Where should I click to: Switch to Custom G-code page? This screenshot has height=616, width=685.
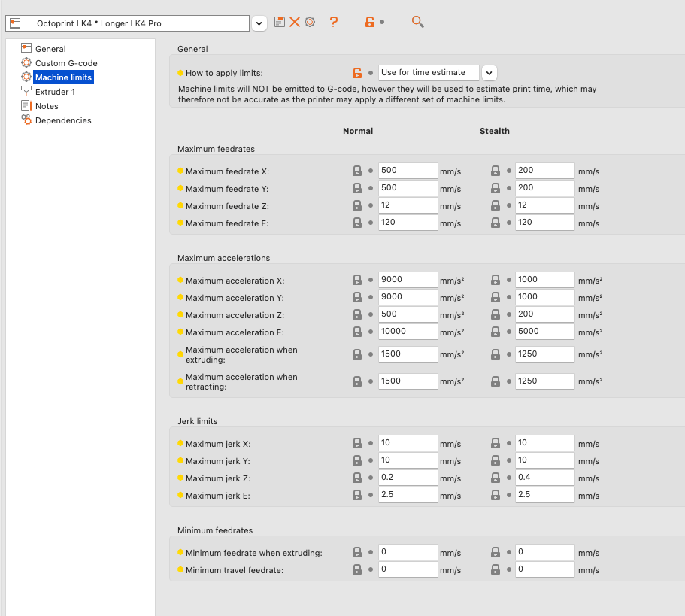pyautogui.click(x=66, y=63)
